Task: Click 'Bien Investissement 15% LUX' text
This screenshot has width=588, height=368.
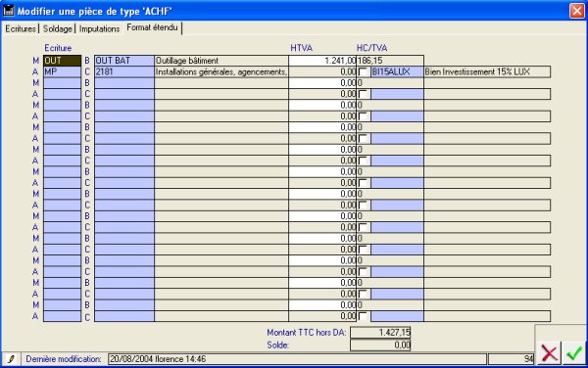Action: coord(487,71)
